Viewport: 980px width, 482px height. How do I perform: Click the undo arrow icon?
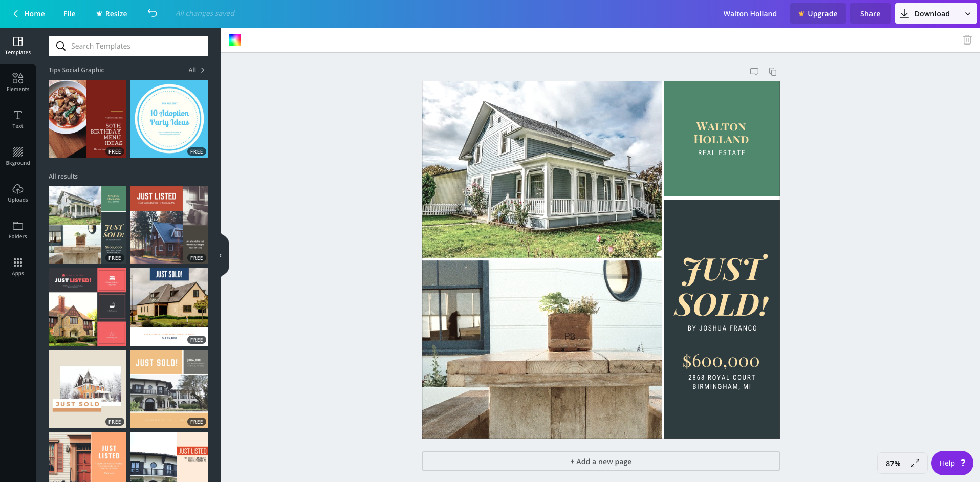click(x=153, y=13)
